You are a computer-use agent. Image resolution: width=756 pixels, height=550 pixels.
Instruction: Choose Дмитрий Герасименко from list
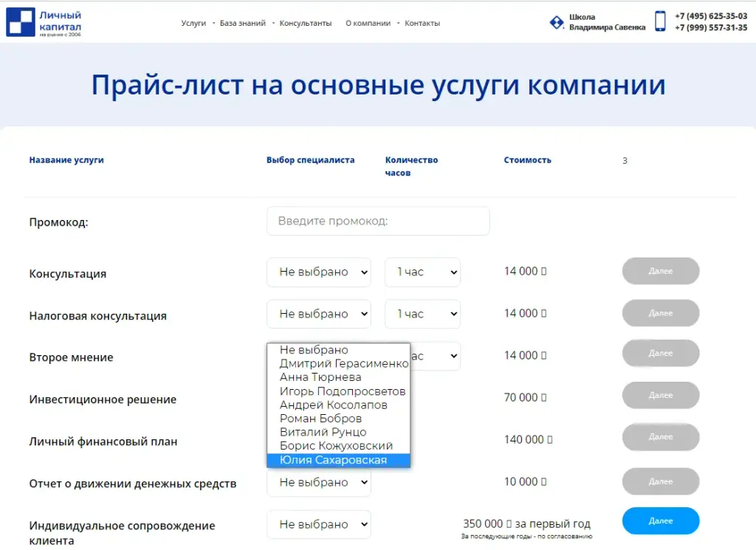click(x=338, y=363)
